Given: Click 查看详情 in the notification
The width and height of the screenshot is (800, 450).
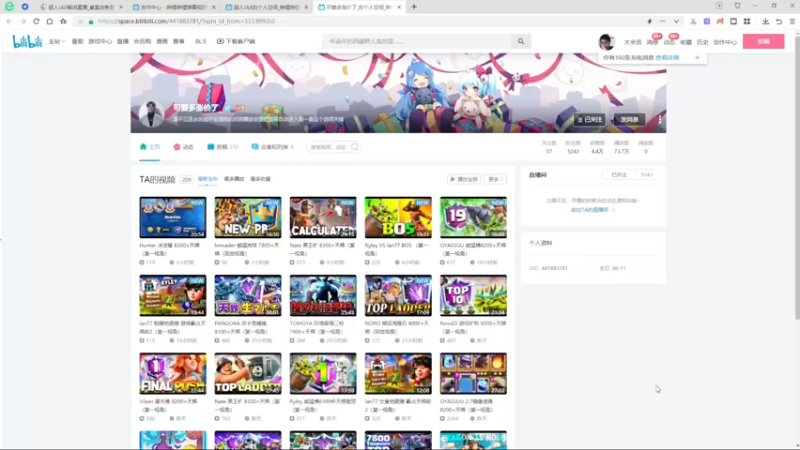Looking at the screenshot, I should 667,58.
